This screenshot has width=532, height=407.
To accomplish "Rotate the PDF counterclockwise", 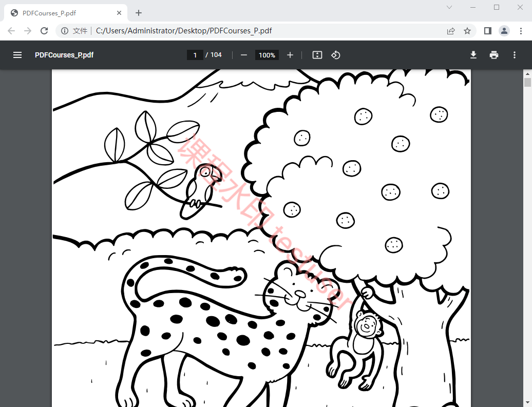I will point(336,55).
